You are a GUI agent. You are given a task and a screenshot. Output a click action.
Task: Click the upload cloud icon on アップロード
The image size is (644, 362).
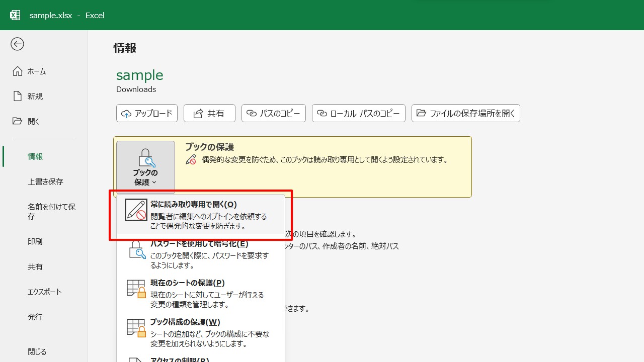[x=126, y=113]
